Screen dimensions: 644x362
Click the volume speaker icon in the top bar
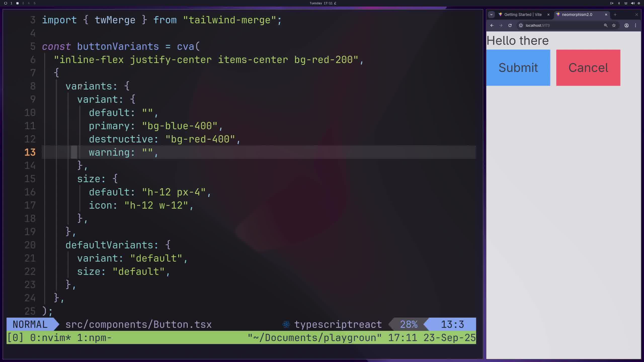click(633, 3)
